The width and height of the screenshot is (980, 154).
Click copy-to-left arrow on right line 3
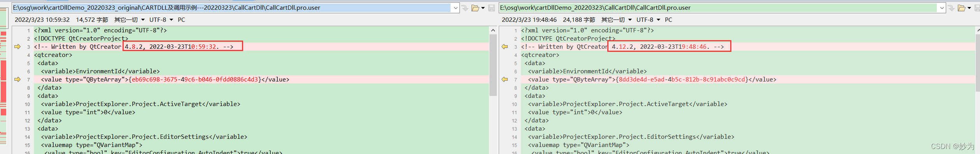pos(505,47)
